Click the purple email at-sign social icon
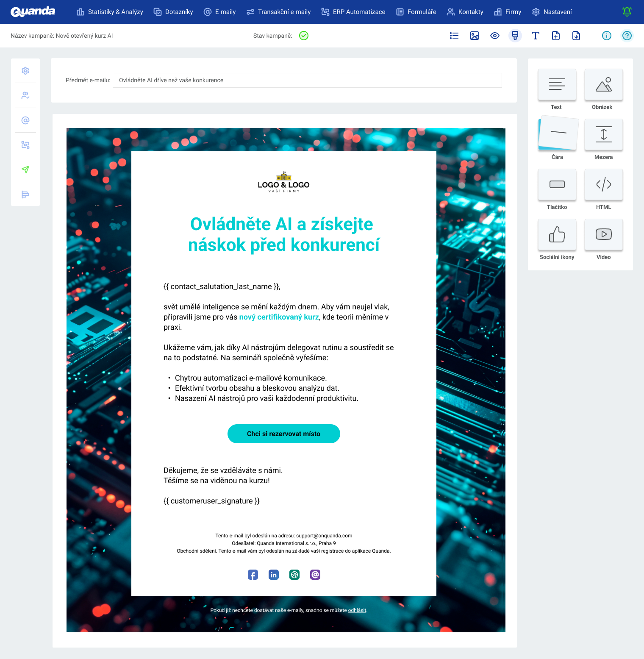The width and height of the screenshot is (644, 659). pos(315,575)
